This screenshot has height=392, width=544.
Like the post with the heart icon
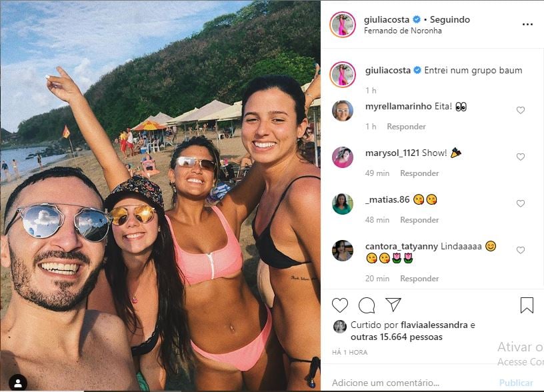point(339,305)
